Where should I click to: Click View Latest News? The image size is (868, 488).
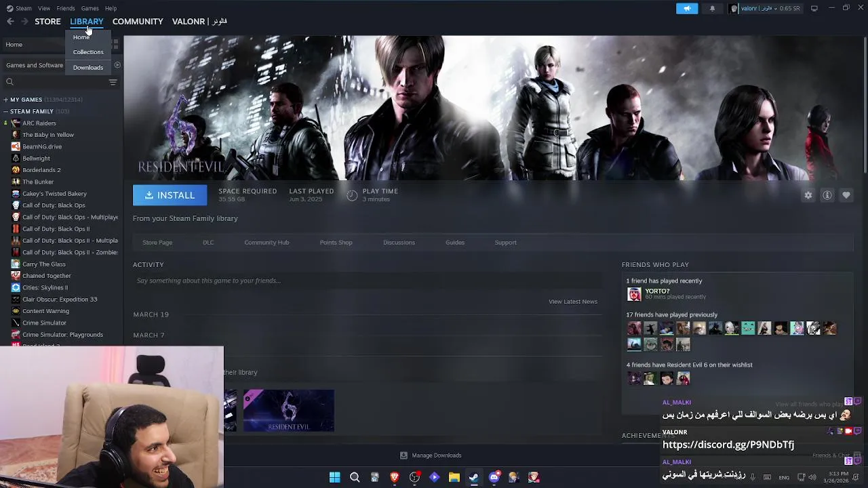tap(573, 302)
